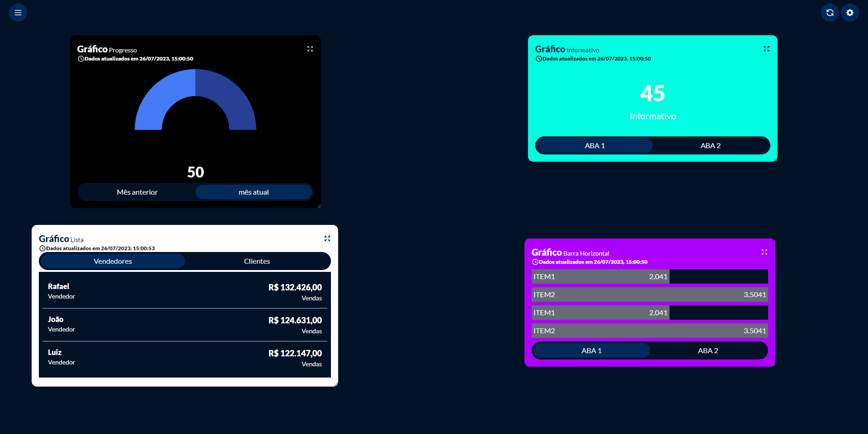This screenshot has width=868, height=434.
Task: Click sales value R$ 122.147,00
Action: tap(295, 353)
